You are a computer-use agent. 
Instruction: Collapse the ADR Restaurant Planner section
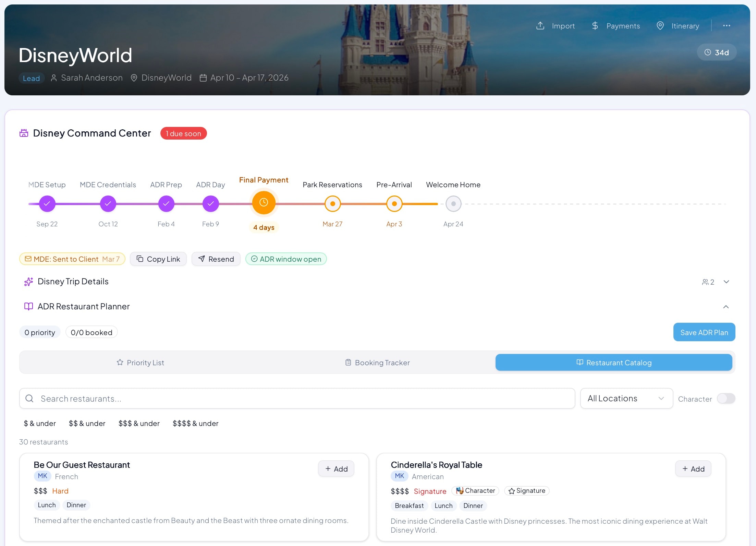726,307
